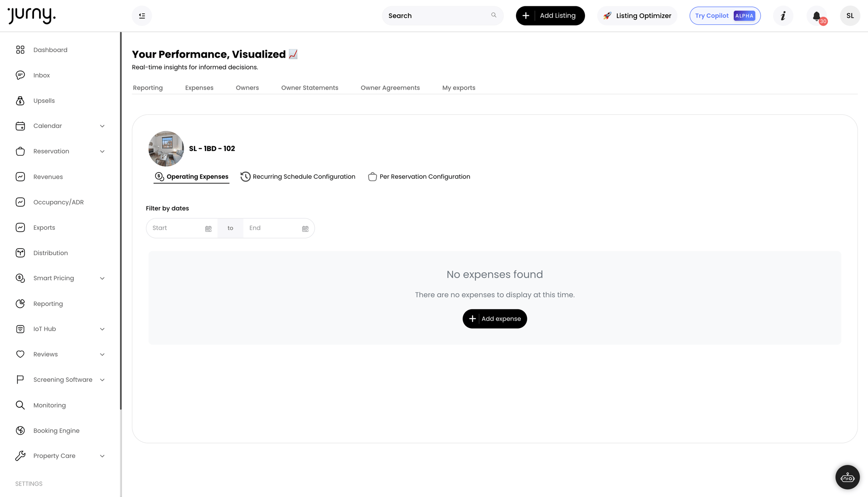This screenshot has width=868, height=497.
Task: Open the Inbox message center
Action: point(41,75)
